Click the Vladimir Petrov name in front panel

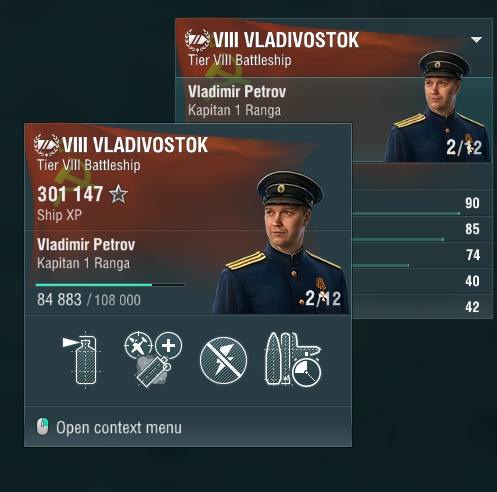[x=86, y=245]
